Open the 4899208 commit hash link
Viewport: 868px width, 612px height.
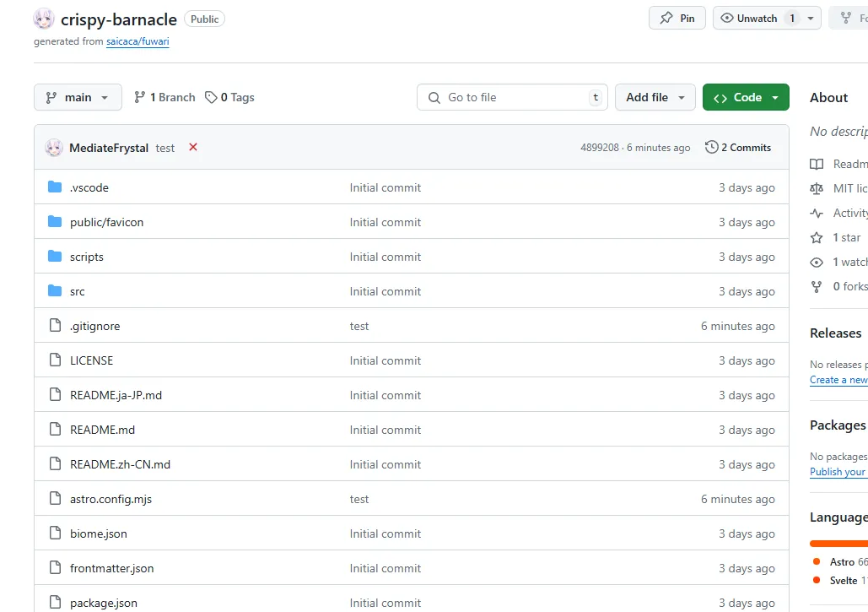[x=599, y=148]
